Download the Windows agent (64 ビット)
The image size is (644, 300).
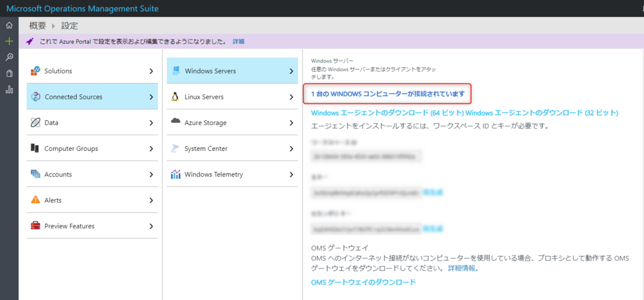pos(387,113)
